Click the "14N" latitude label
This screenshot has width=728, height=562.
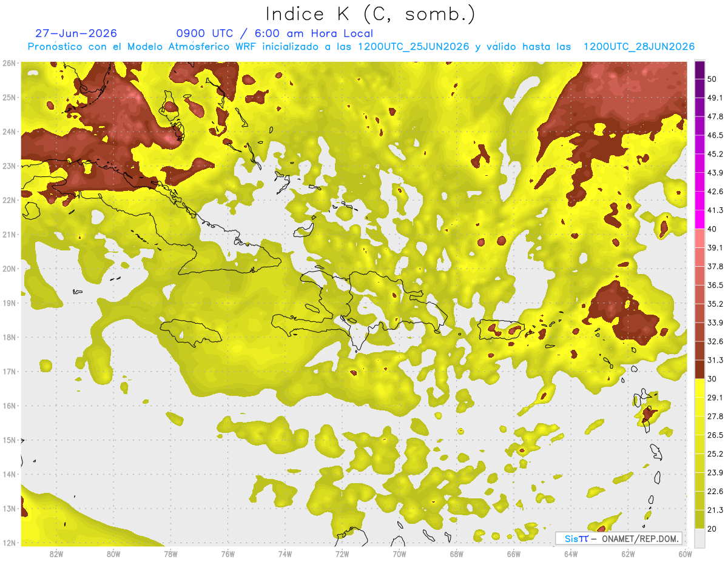pyautogui.click(x=9, y=474)
